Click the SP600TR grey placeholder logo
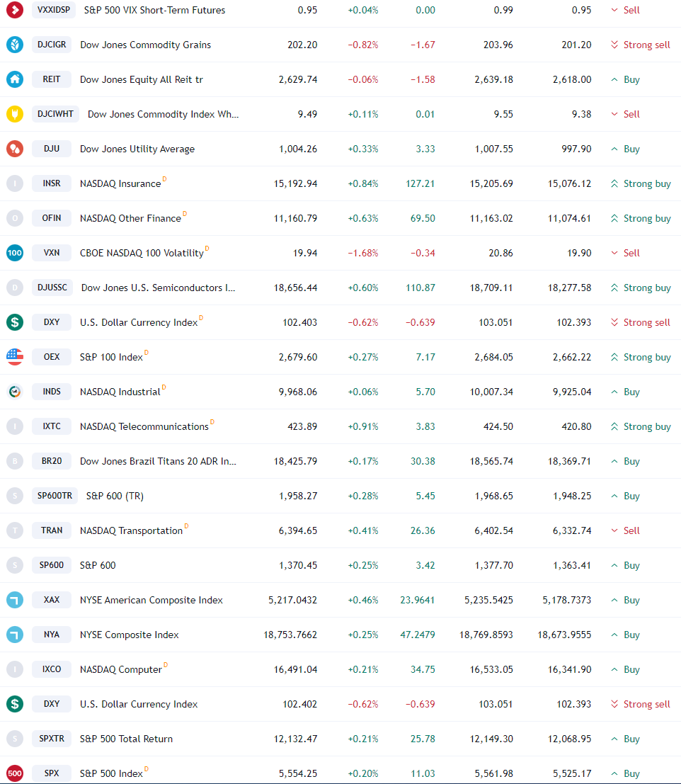The height and width of the screenshot is (784, 681). [15, 496]
